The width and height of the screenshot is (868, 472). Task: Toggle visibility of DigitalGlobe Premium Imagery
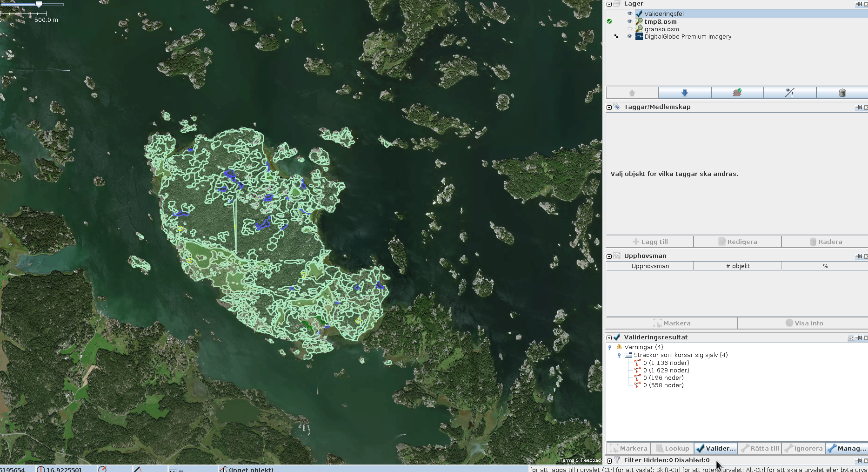(x=630, y=36)
